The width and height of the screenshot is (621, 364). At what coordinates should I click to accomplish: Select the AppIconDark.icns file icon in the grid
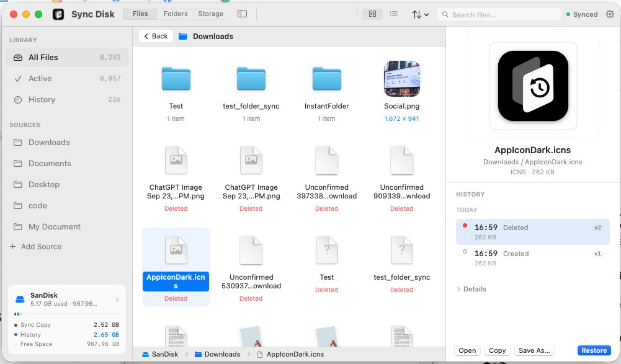(176, 250)
